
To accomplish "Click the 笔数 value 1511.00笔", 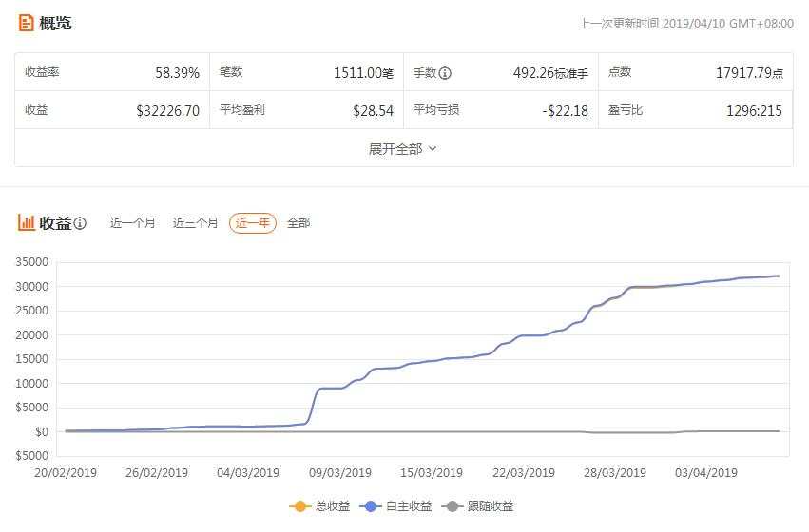I will [x=364, y=73].
